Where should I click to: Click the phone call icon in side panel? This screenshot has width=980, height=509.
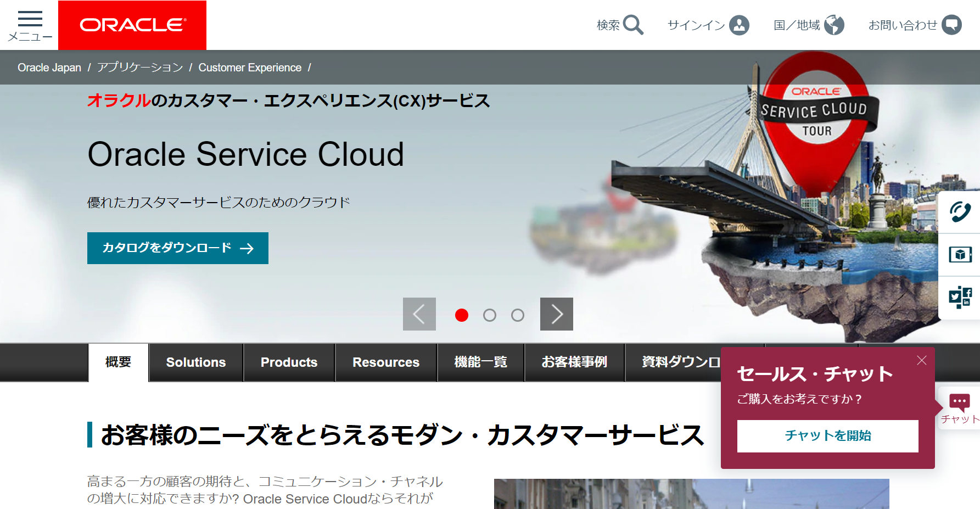960,212
